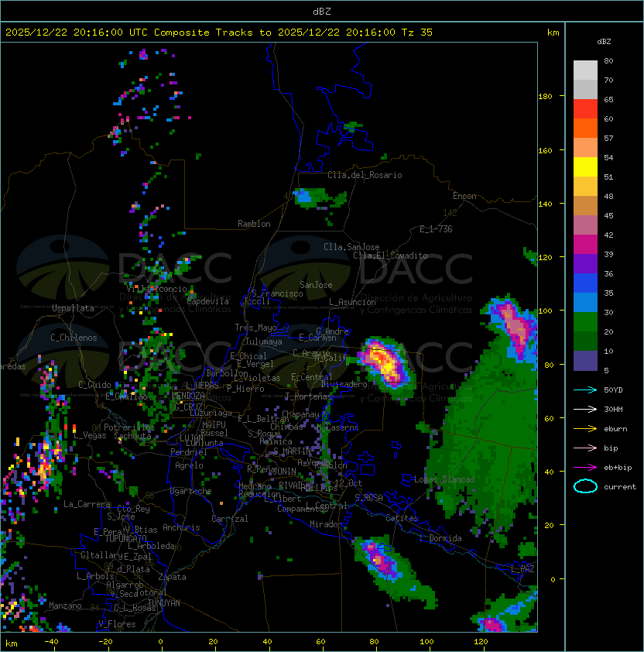The image size is (644, 652).
Task: Select the C_Chilenos label
Action: 74,338
